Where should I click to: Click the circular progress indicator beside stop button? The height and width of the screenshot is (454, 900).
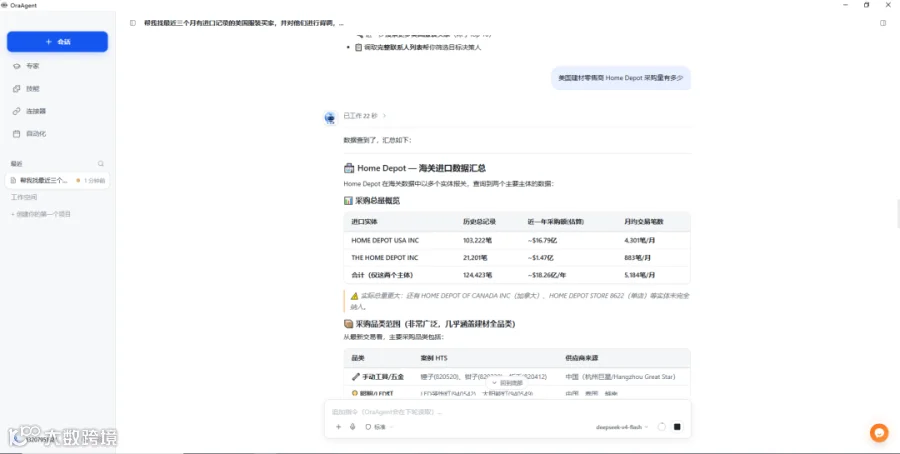coord(662,427)
